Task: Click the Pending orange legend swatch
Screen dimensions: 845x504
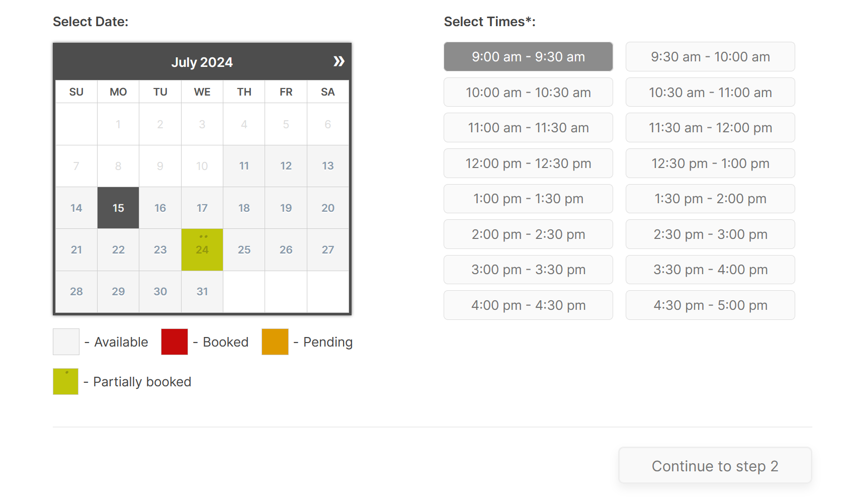Action: pyautogui.click(x=275, y=342)
